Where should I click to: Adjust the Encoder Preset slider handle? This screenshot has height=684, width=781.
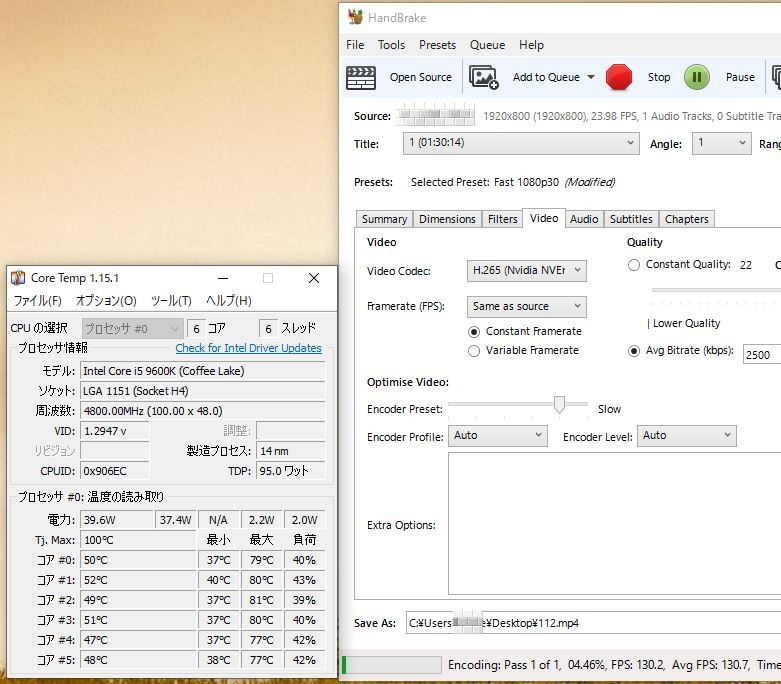tap(559, 405)
